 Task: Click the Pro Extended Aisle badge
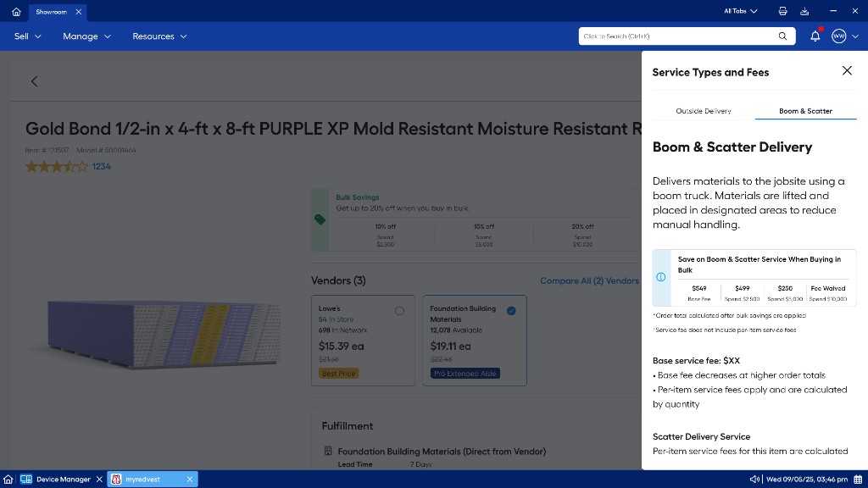[465, 374]
